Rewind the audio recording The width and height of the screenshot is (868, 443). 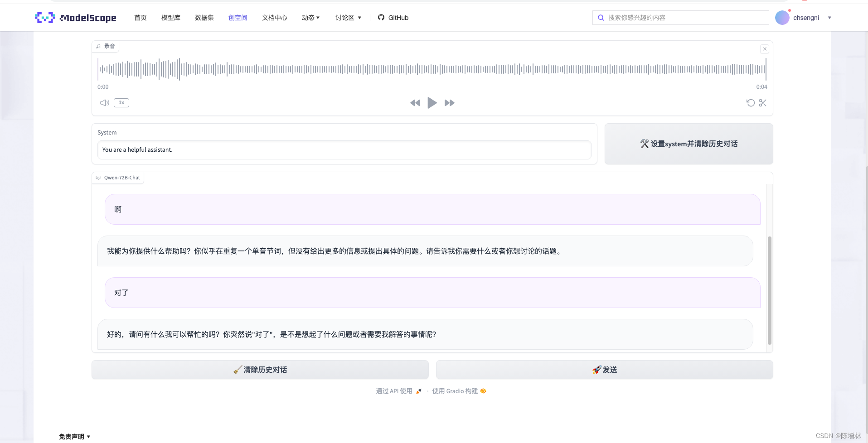(x=415, y=103)
